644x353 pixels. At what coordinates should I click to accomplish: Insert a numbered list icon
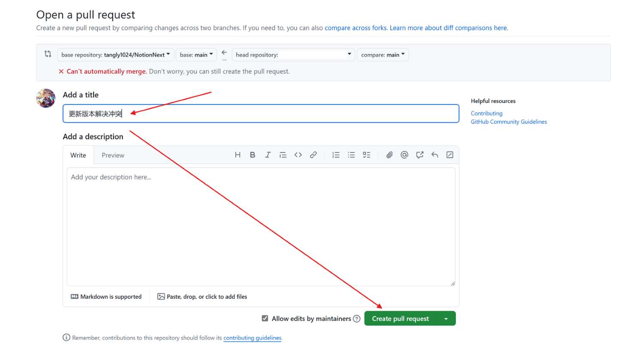tap(336, 155)
